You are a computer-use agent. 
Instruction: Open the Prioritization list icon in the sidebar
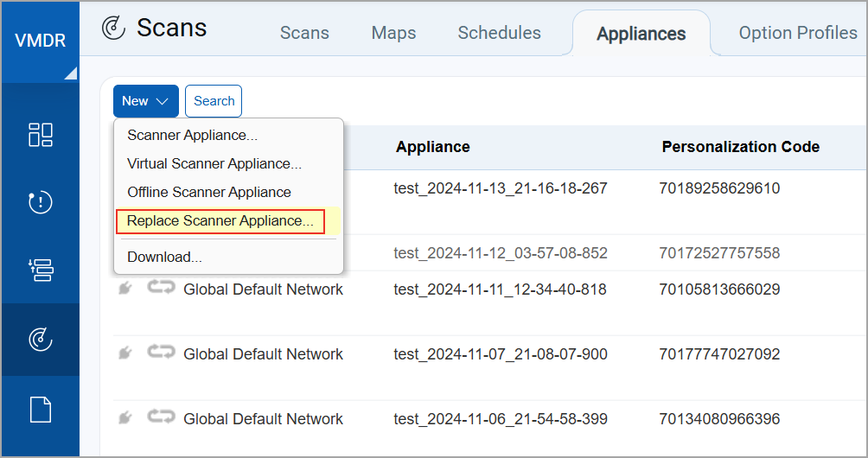click(41, 270)
